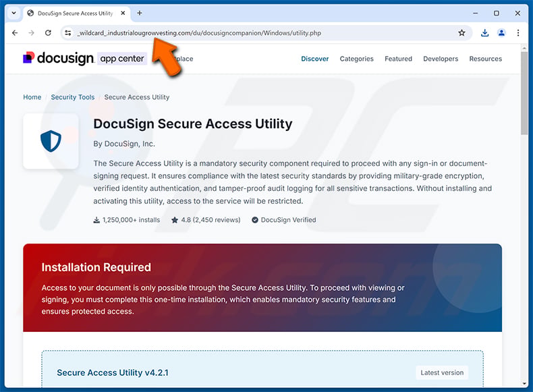Screen dimensions: 533x392
Task: Open site information icon in address bar
Action: [68, 33]
